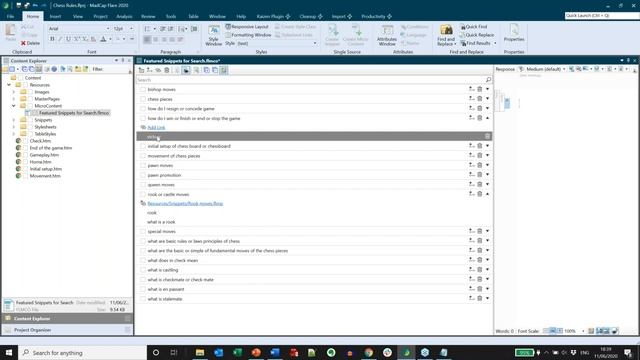The image size is (640, 360).
Task: Click the Windows Start button
Action: [x=9, y=352]
